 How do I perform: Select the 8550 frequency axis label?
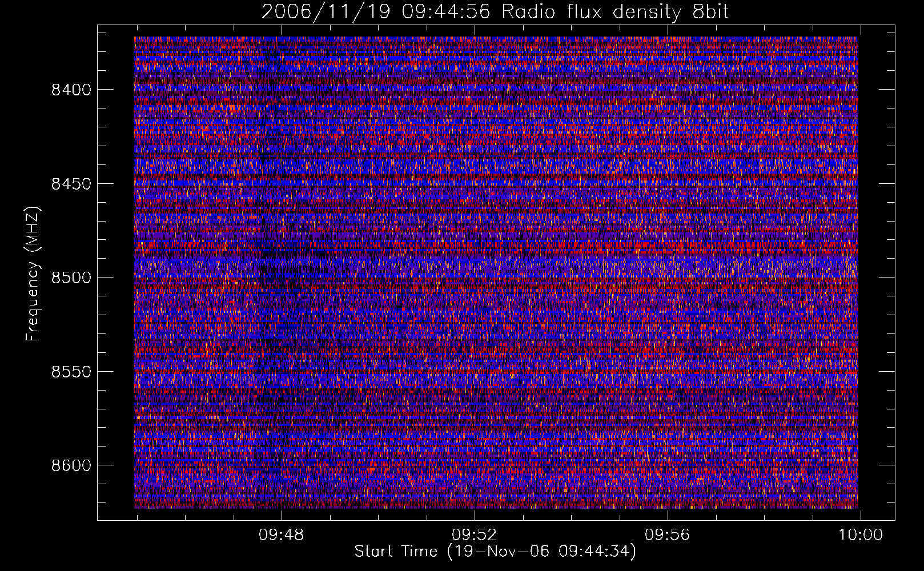(71, 372)
